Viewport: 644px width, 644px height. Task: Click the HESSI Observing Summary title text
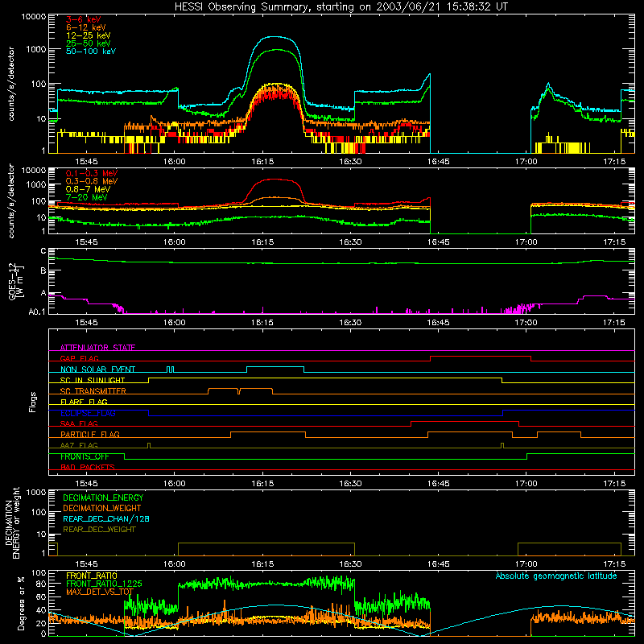[341, 7]
